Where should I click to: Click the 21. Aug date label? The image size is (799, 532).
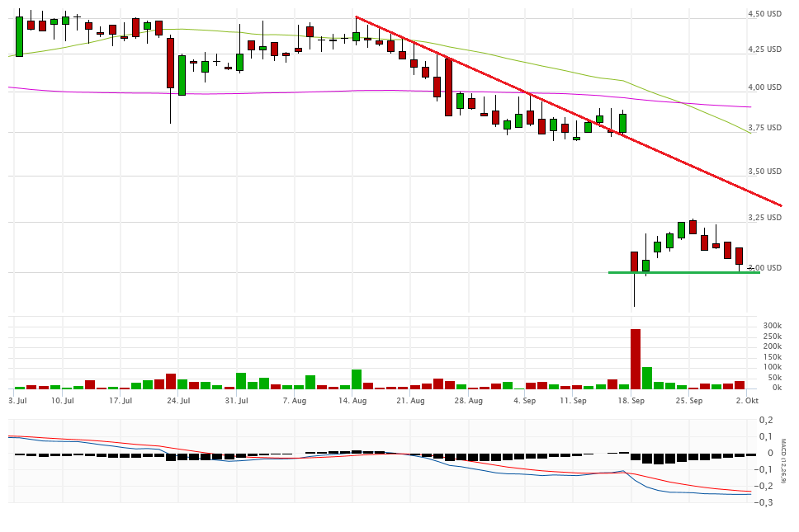click(411, 401)
